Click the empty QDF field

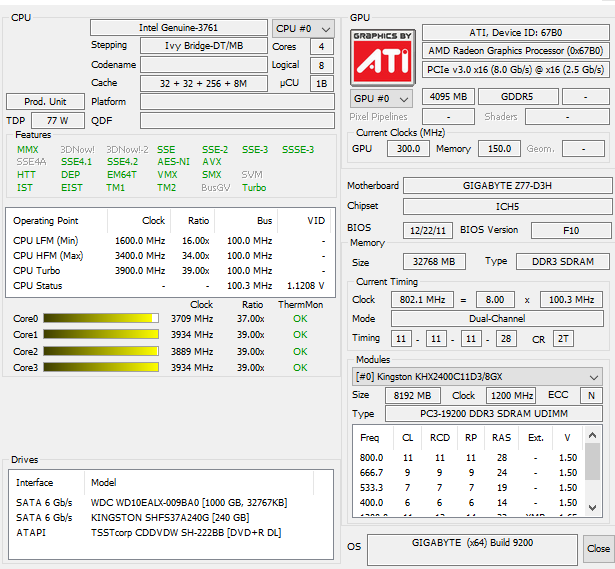tap(237, 120)
